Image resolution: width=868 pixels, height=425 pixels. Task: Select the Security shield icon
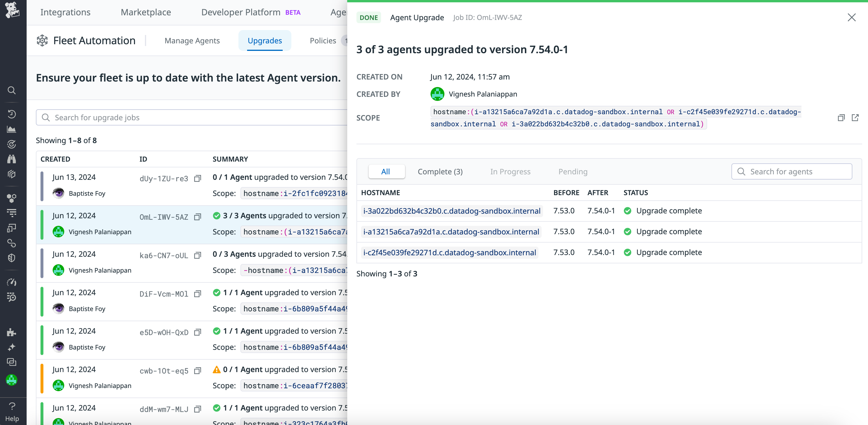(12, 258)
